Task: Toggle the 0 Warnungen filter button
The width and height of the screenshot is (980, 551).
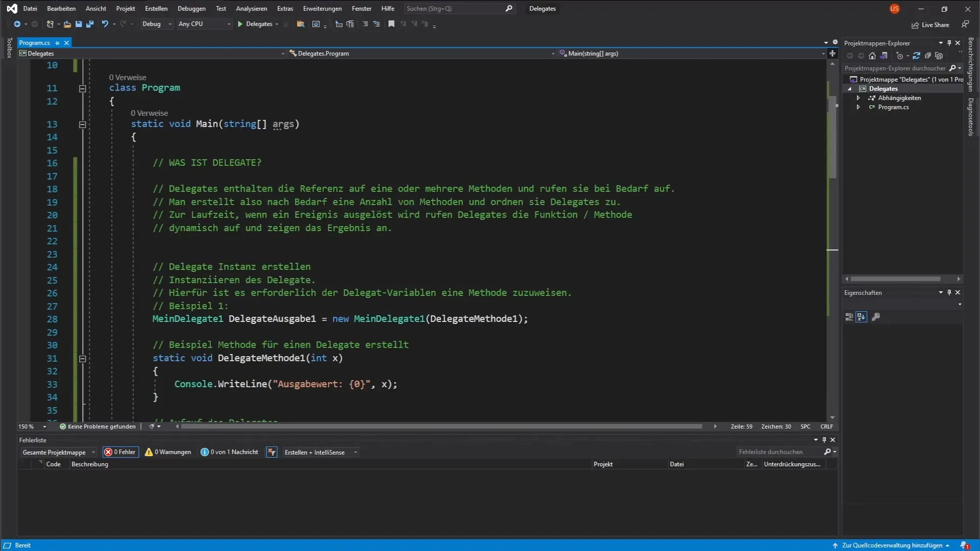Action: click(x=168, y=452)
